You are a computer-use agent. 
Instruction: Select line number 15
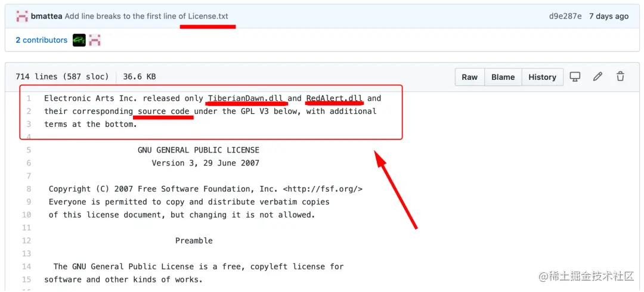pos(27,279)
